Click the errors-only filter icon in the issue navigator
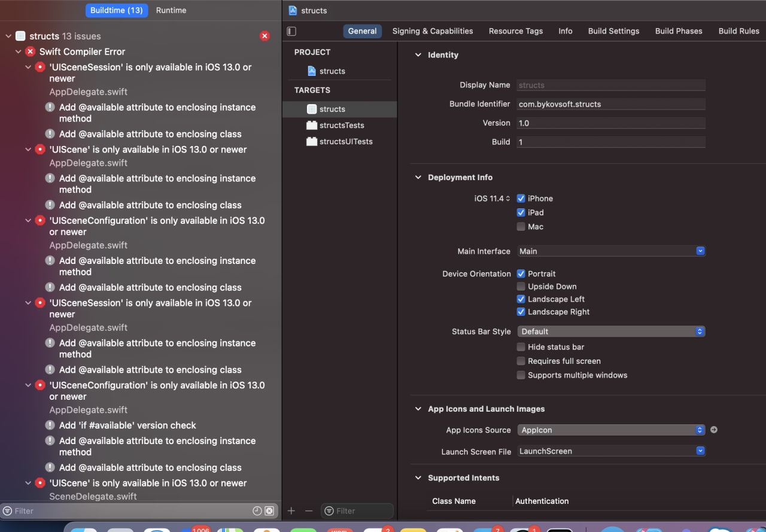This screenshot has height=532, width=766. pyautogui.click(x=269, y=510)
